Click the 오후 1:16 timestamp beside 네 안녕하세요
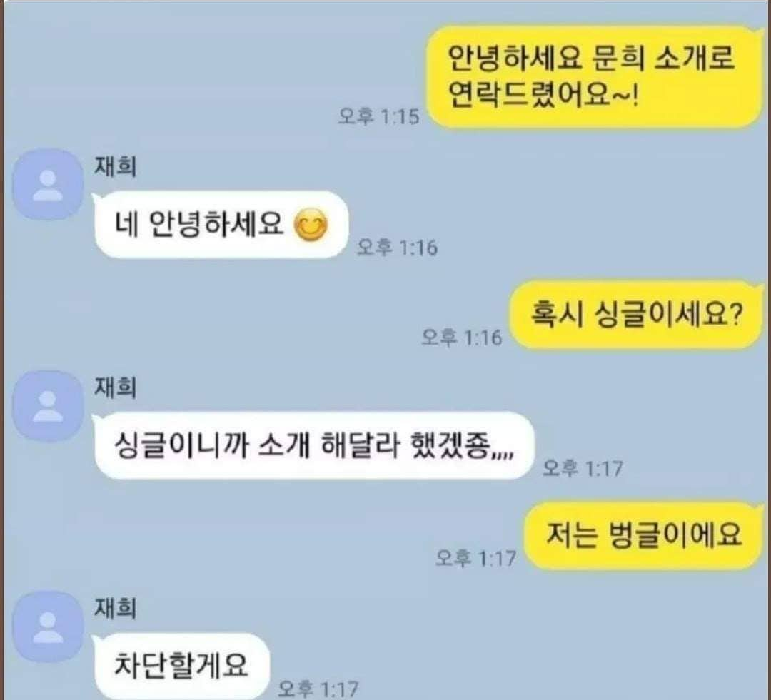 point(397,248)
